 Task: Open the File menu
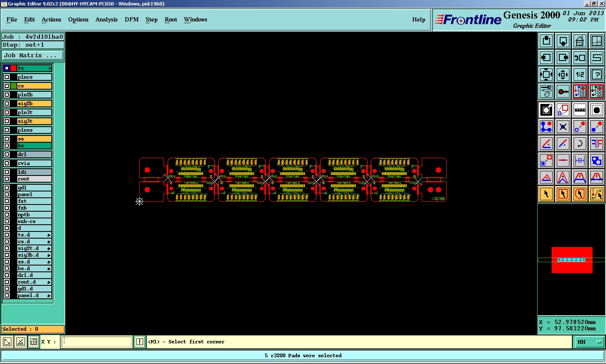point(12,19)
